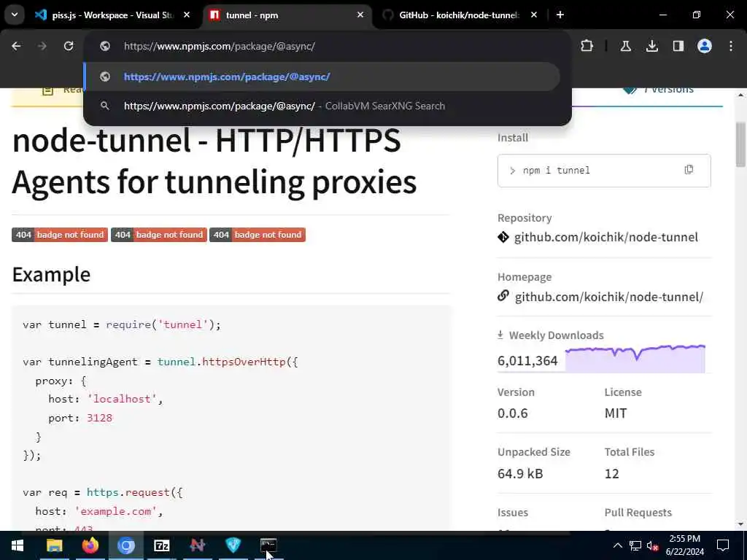
Task: Click the port 3128 code value
Action: pyautogui.click(x=99, y=418)
